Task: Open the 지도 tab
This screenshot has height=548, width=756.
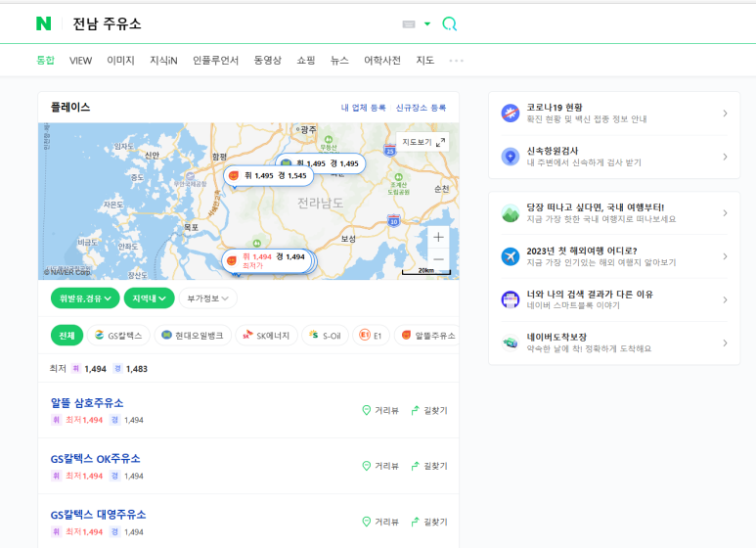Action: 425,61
